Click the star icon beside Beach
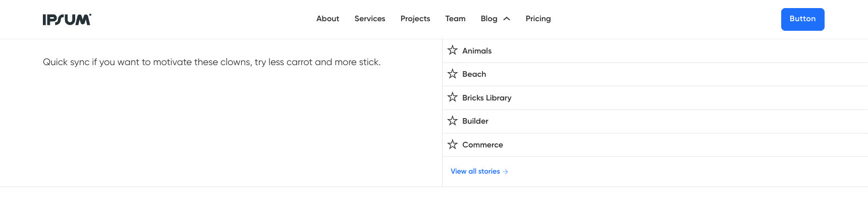This screenshot has height=209, width=868. click(x=452, y=74)
